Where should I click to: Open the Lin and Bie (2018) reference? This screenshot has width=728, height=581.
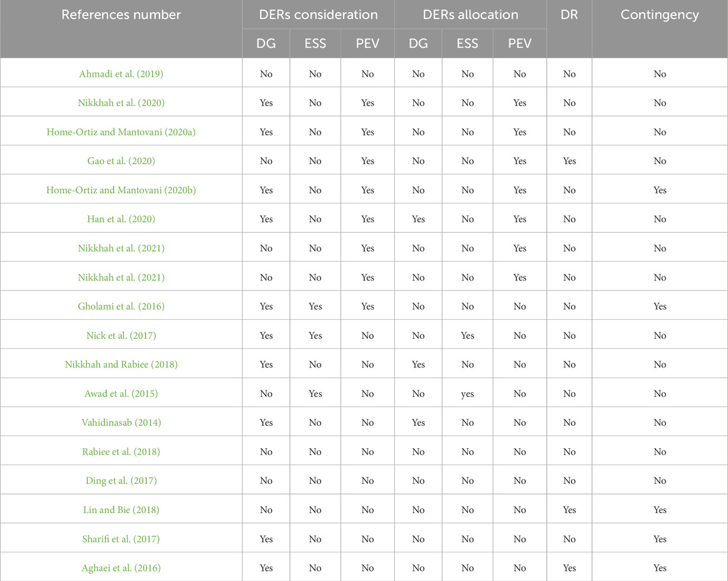121,510
